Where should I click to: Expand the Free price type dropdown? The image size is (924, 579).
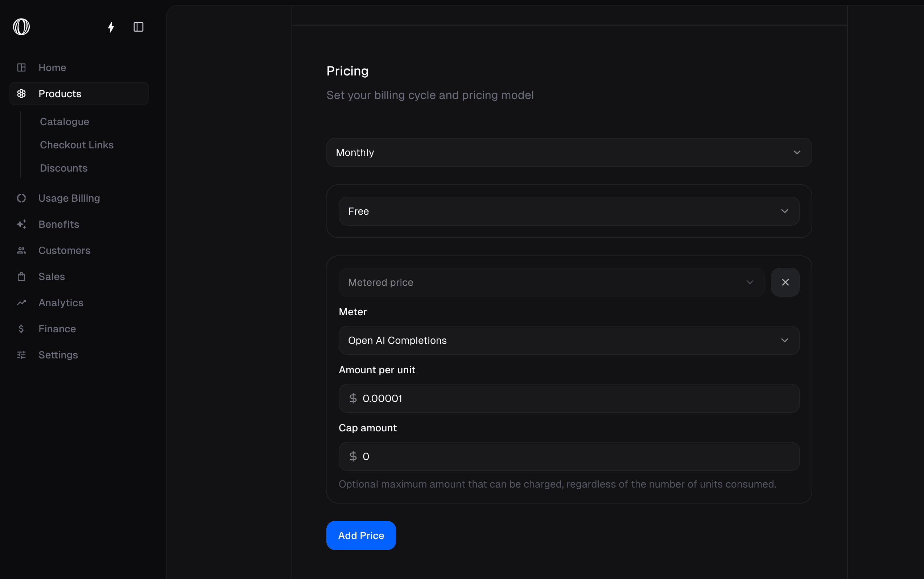[569, 212]
